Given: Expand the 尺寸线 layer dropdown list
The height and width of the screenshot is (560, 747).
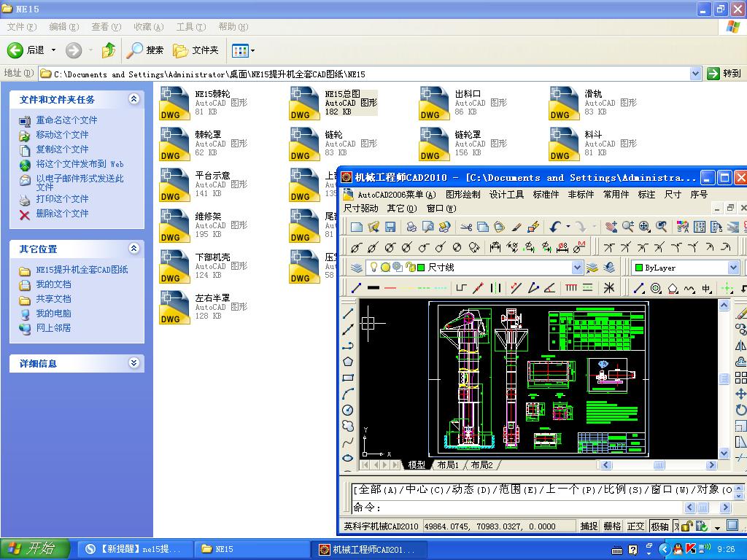Looking at the screenshot, I should 577,267.
